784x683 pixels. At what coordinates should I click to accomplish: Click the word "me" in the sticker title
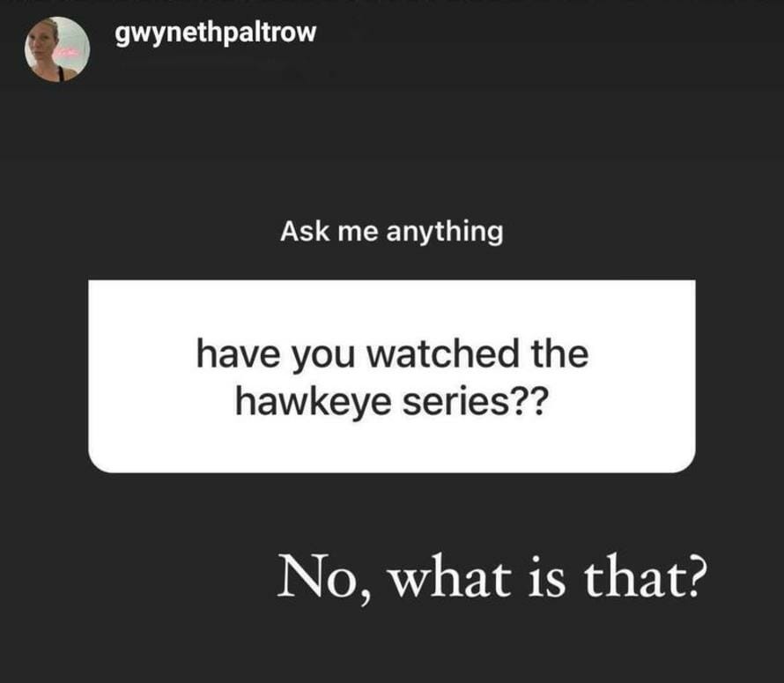[x=358, y=233]
